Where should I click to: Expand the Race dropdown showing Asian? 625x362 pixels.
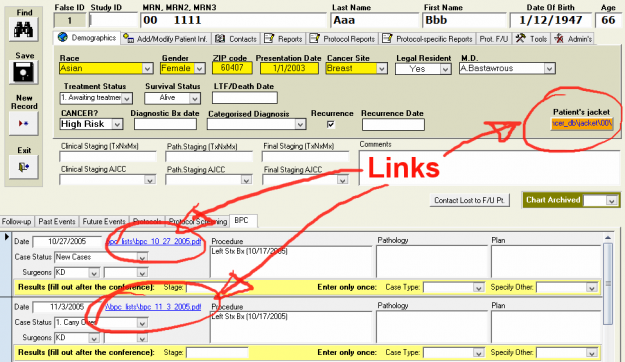(x=147, y=69)
